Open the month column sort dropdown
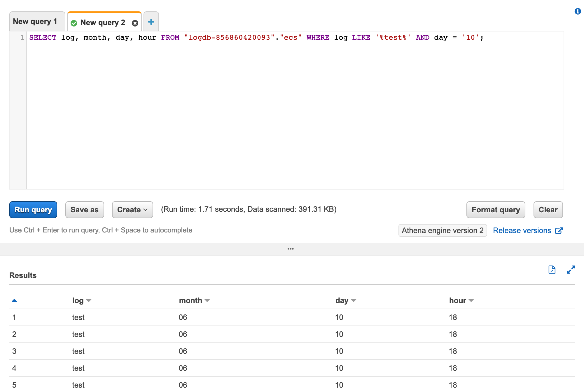This screenshot has width=584, height=392. pyautogui.click(x=207, y=300)
